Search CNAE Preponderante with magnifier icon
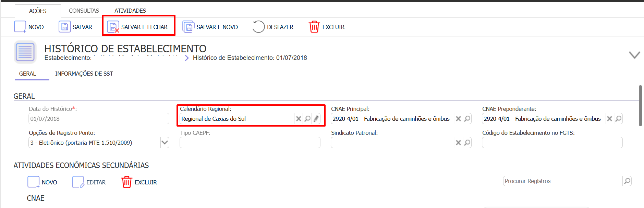644x208 pixels. click(x=618, y=119)
